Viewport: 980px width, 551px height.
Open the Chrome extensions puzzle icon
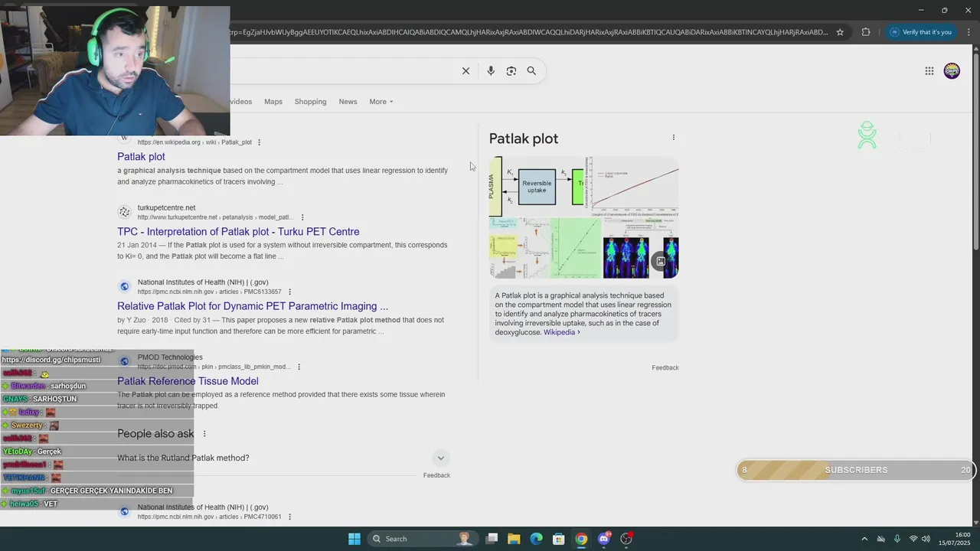click(866, 32)
